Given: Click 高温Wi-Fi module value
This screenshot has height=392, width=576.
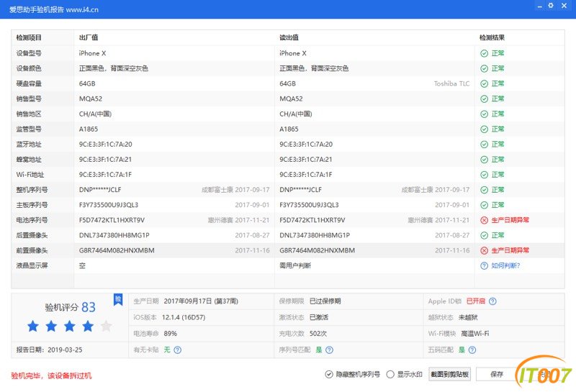Looking at the screenshot, I should pos(475,334).
